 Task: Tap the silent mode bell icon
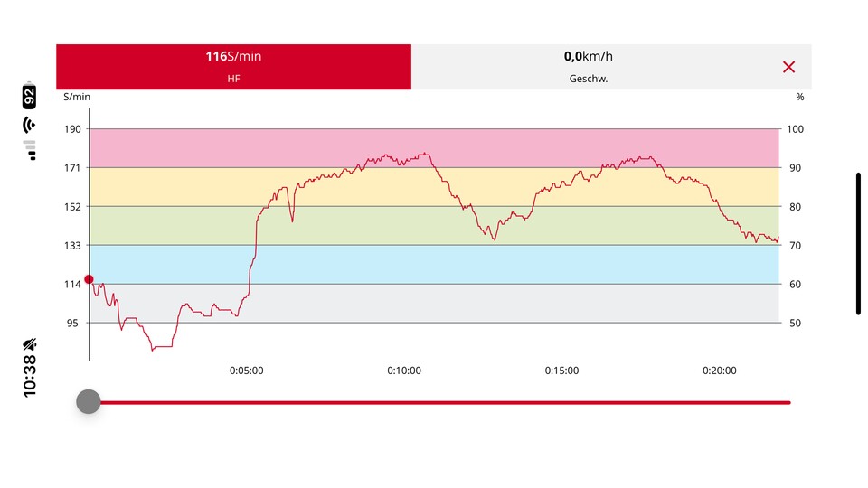pos(30,343)
